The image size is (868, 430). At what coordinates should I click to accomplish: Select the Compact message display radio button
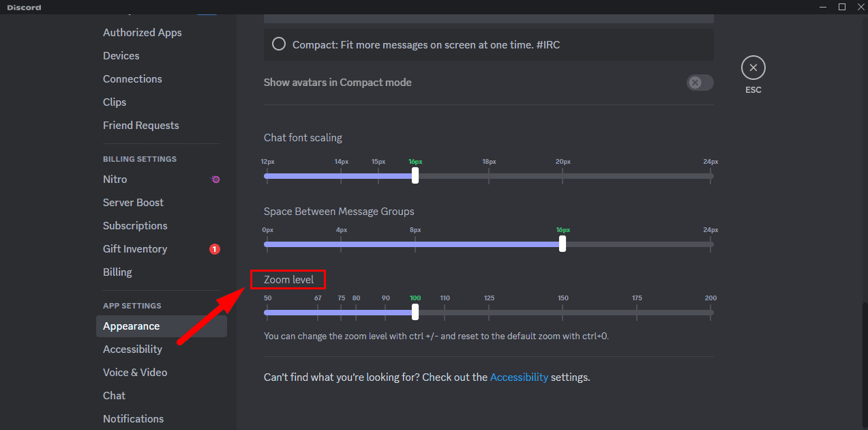[x=278, y=44]
